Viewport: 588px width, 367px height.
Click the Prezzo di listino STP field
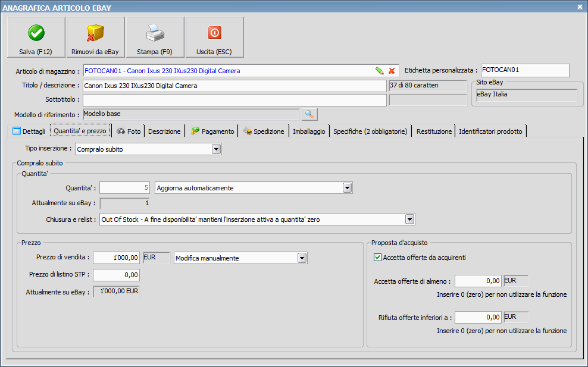(116, 275)
